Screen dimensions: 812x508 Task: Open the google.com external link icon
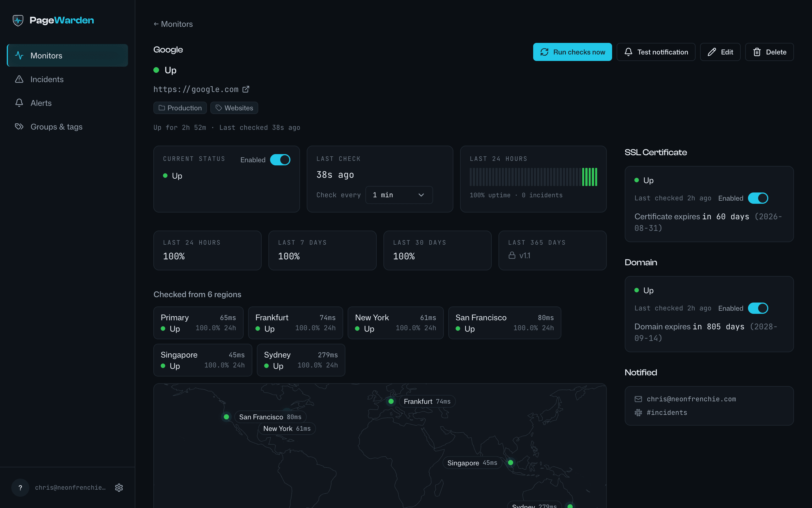[246, 89]
